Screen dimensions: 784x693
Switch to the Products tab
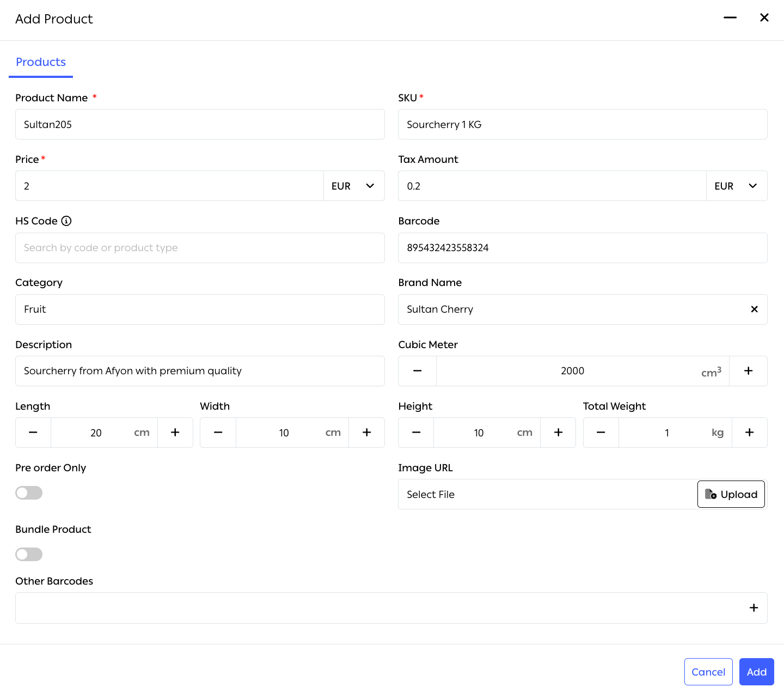point(41,62)
